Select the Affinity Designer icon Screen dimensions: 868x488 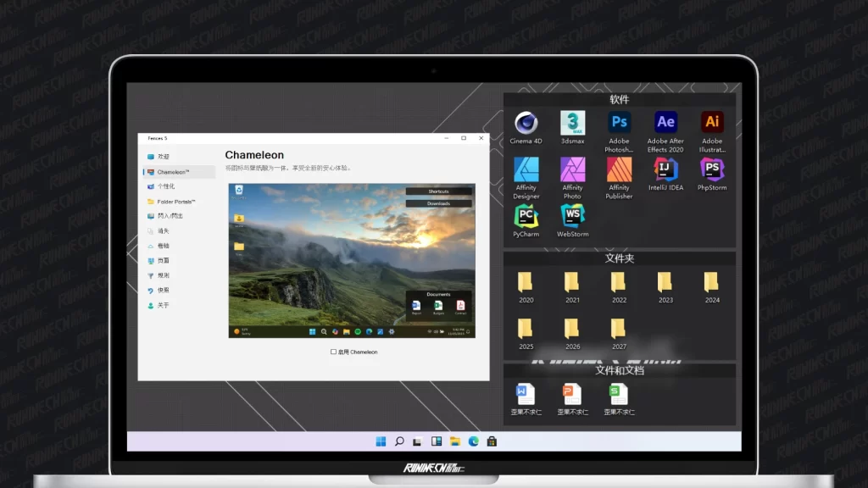(x=526, y=170)
